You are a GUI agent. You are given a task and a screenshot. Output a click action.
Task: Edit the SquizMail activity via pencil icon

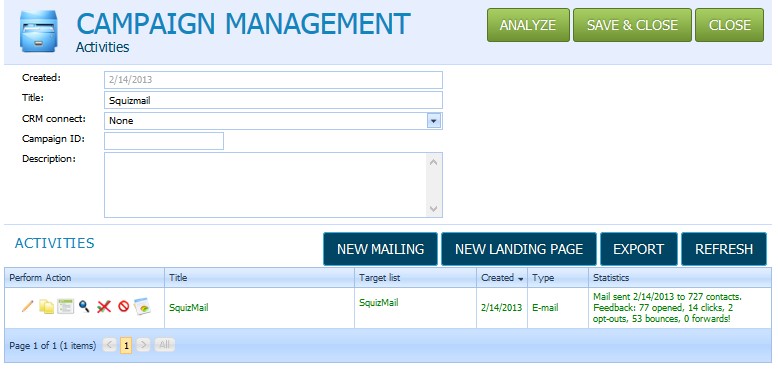(x=28, y=306)
